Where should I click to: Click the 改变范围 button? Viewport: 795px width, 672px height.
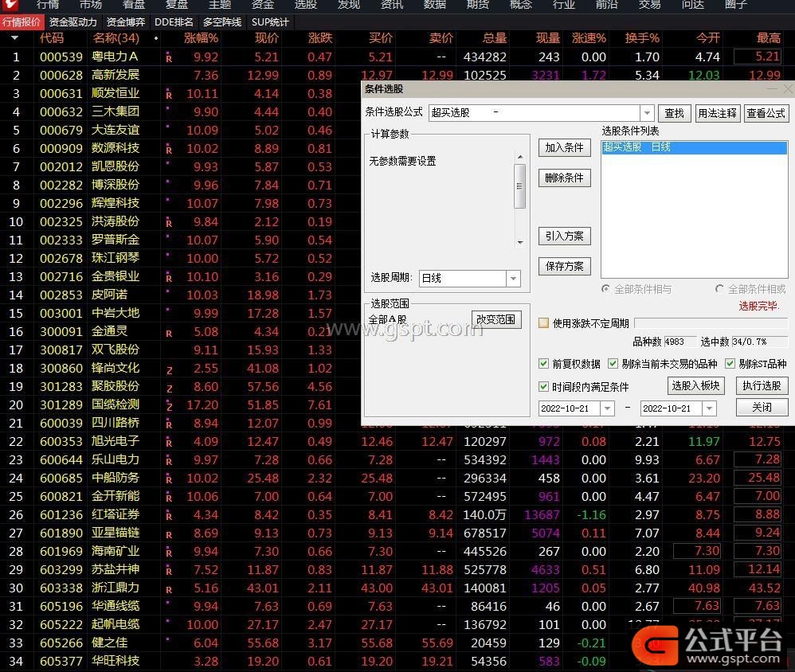(x=495, y=319)
